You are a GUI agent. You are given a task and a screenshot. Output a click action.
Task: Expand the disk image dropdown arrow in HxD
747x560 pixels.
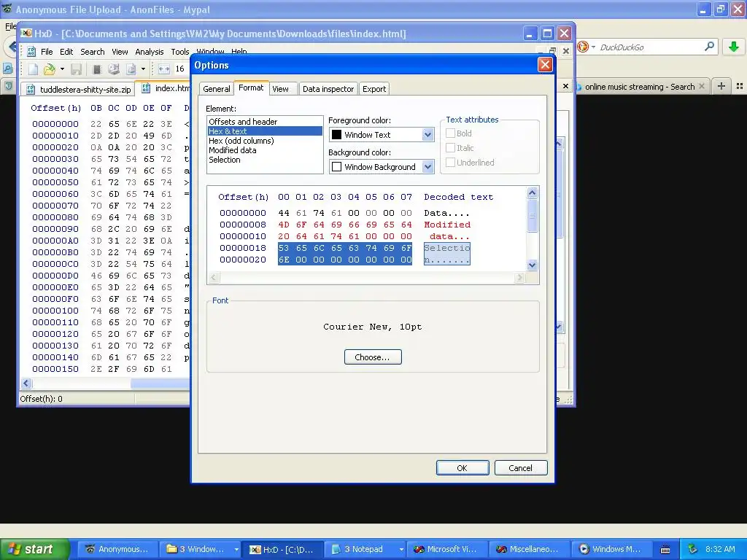click(143, 69)
